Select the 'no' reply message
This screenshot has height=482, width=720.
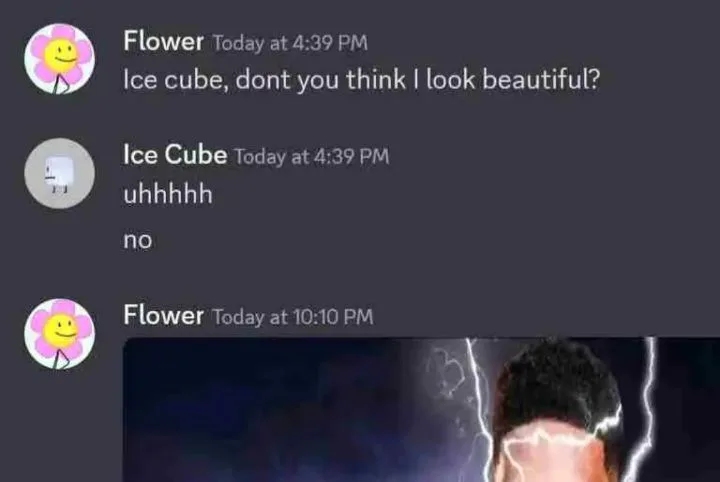[x=137, y=241]
